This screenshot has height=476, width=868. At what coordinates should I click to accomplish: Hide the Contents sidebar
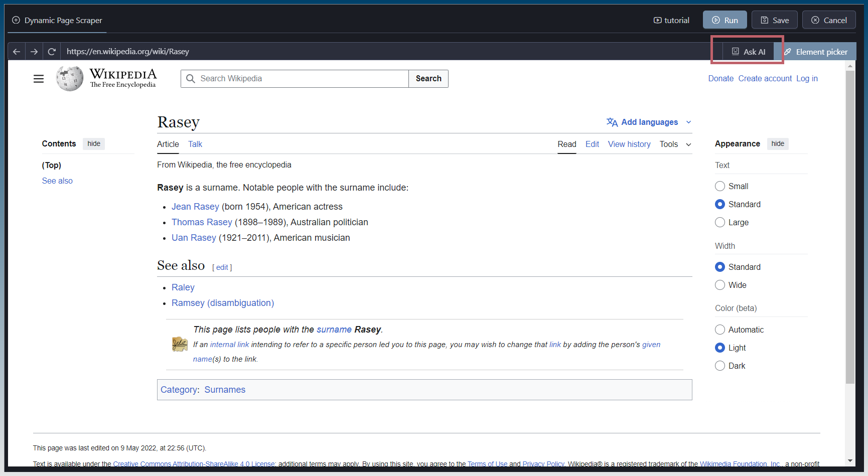click(x=94, y=143)
